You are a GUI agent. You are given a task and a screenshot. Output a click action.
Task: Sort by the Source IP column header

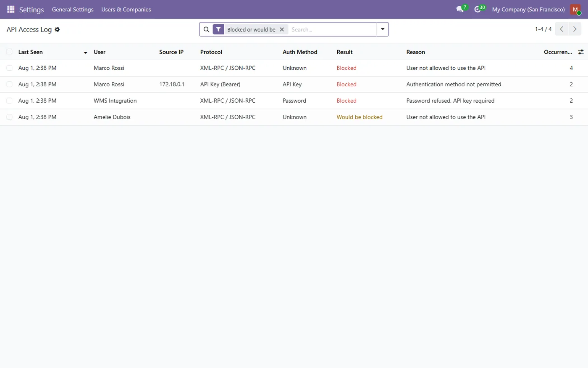pos(171,52)
